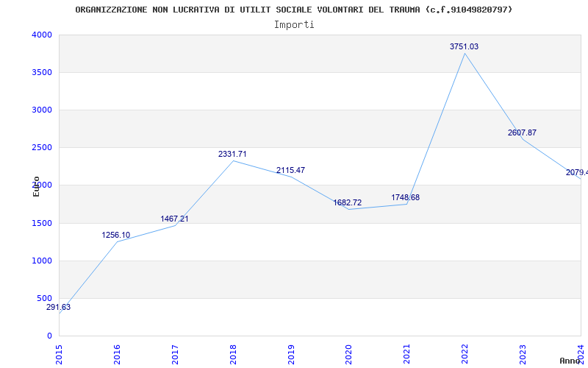Image resolution: width=588 pixels, height=368 pixels.
Task: Click the 2016 x-axis year label
Action: pos(117,354)
